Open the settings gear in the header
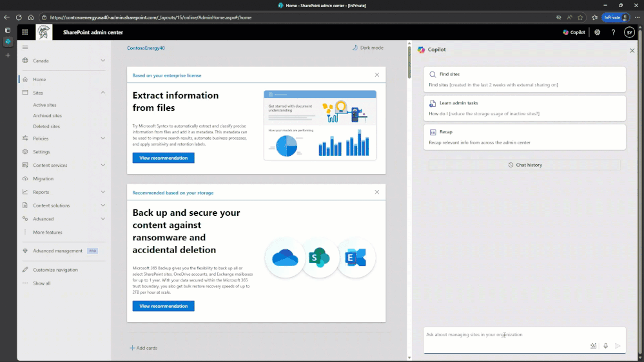Viewport: 644px width, 362px height. point(597,32)
